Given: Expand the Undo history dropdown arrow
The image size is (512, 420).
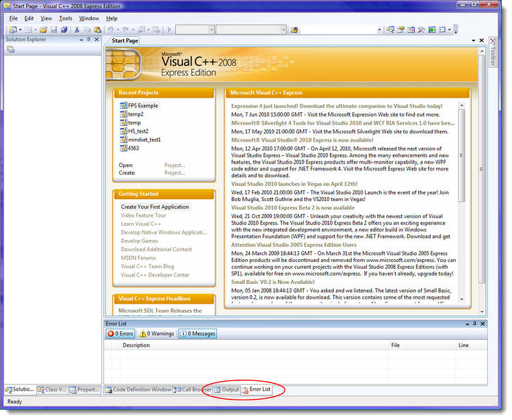Looking at the screenshot, I should [118, 30].
